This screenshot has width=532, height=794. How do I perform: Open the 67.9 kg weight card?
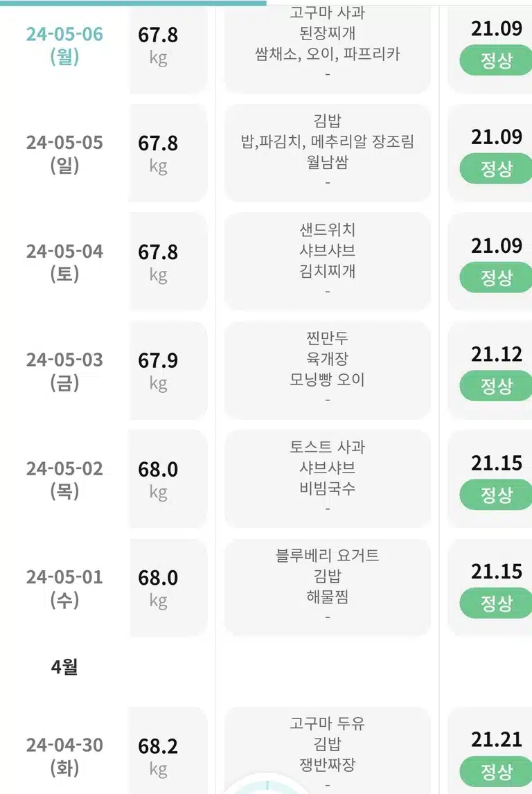(168, 371)
